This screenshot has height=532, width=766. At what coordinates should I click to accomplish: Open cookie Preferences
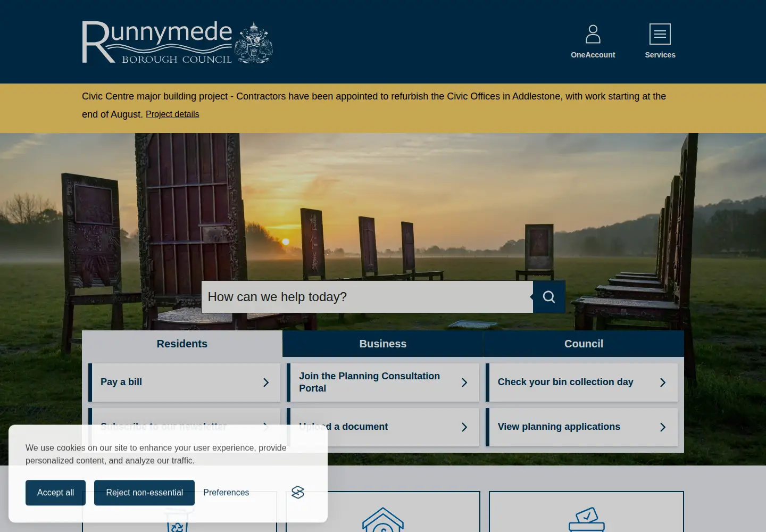point(226,493)
